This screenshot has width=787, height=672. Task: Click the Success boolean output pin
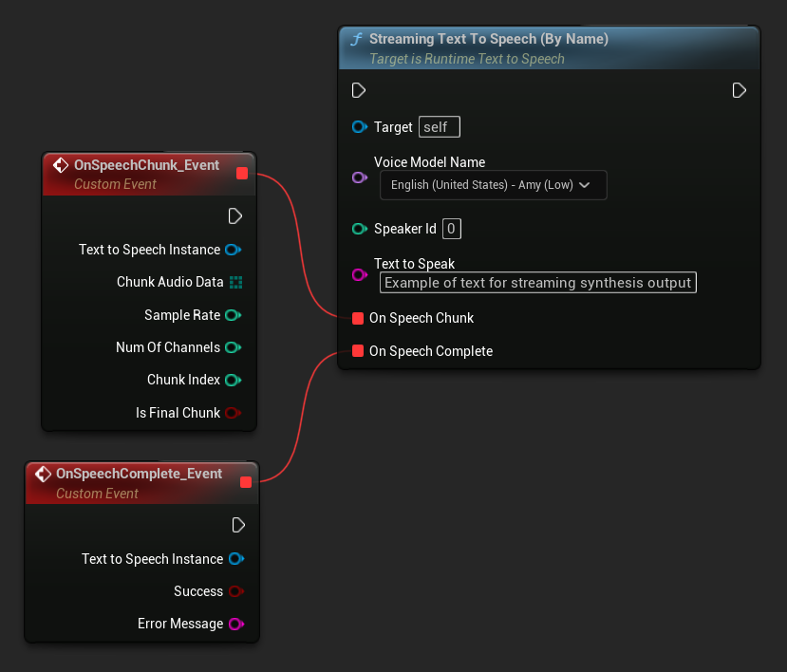(x=236, y=591)
